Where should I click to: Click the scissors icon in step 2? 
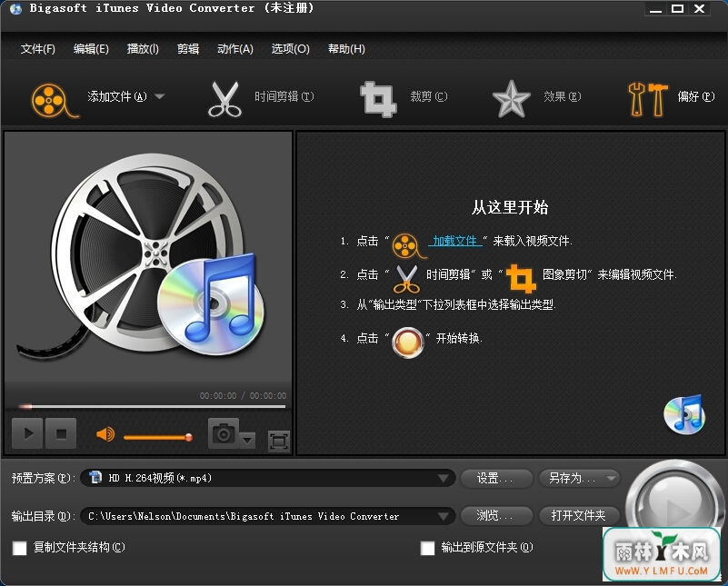click(406, 279)
